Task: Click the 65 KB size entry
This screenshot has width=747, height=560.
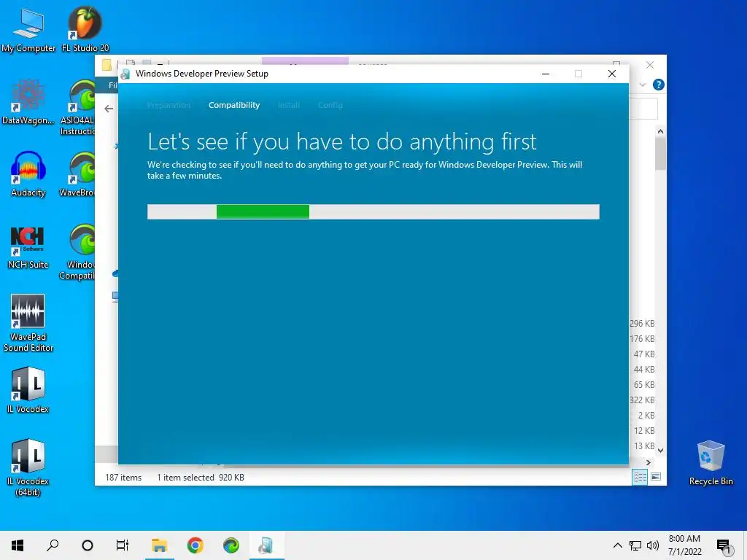Action: (644, 384)
